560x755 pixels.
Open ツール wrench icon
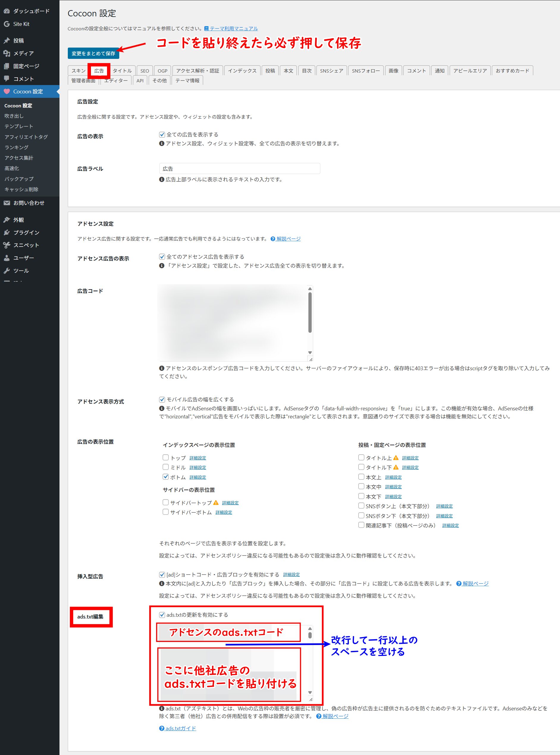7,270
